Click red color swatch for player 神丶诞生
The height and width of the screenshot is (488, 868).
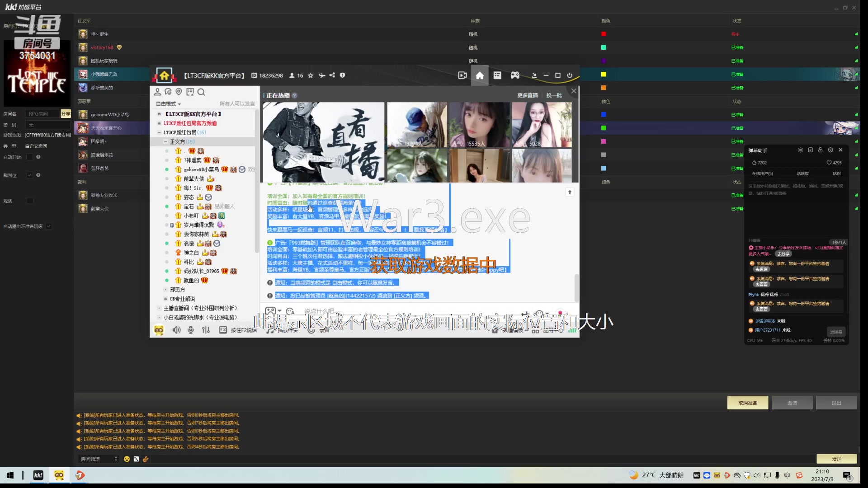click(x=604, y=34)
